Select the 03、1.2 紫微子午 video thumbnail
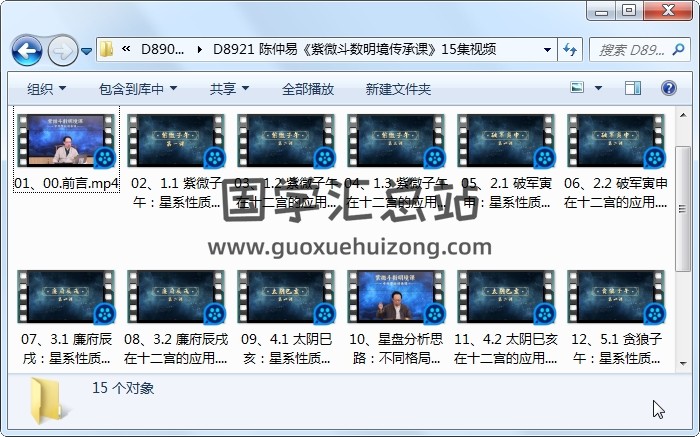Screen dimensions: 700x437 286,141
